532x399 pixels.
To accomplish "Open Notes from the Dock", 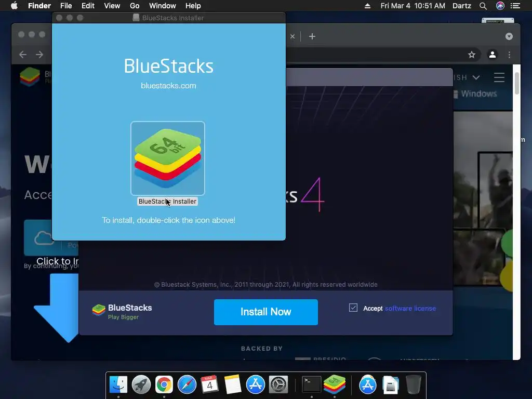I will point(233,384).
